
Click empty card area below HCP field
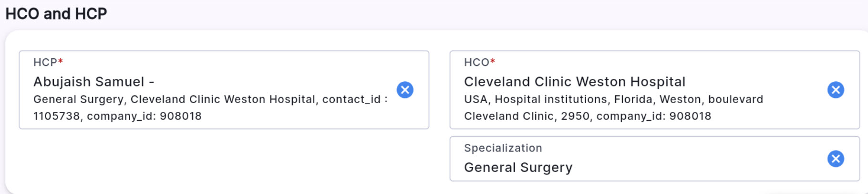(x=224, y=160)
